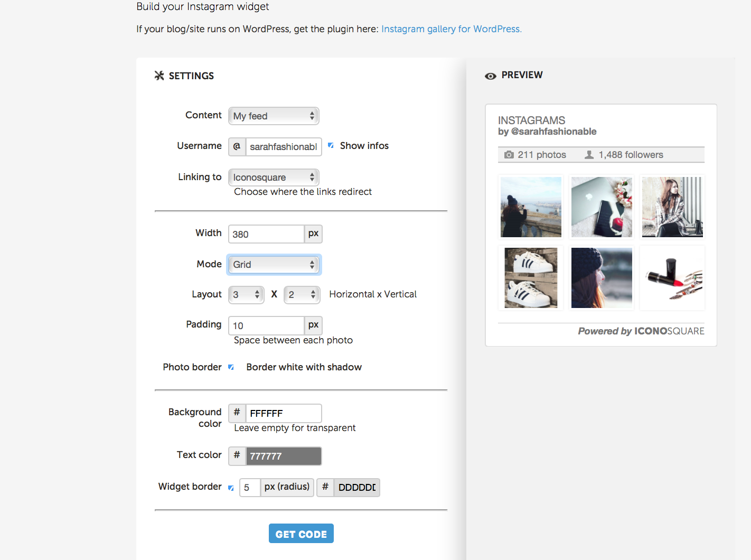
Task: Expand the Linking to Iconosquare dropdown
Action: [x=274, y=178]
